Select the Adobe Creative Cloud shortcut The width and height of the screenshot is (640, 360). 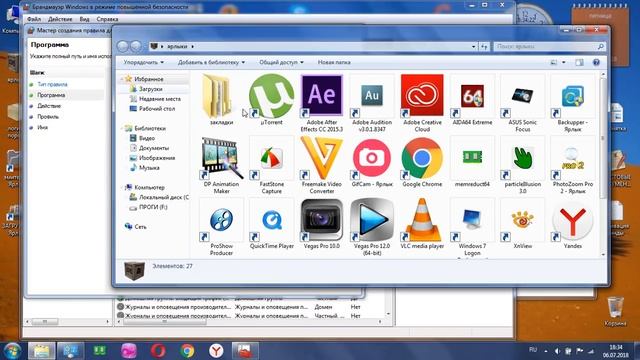tap(422, 103)
